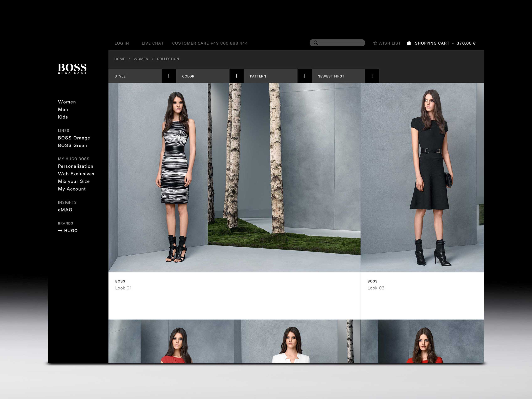This screenshot has height=399, width=532.
Task: Click the customer care phone number
Action: coord(229,43)
